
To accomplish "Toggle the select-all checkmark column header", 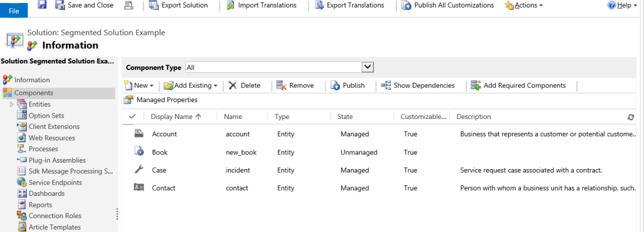I will pos(133,117).
